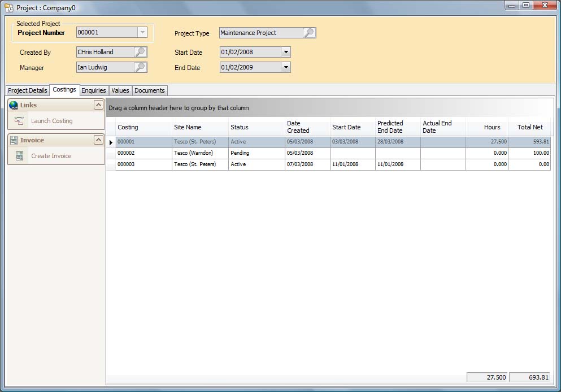The image size is (561, 392).
Task: Click the project icon in title bar
Action: tap(8, 8)
